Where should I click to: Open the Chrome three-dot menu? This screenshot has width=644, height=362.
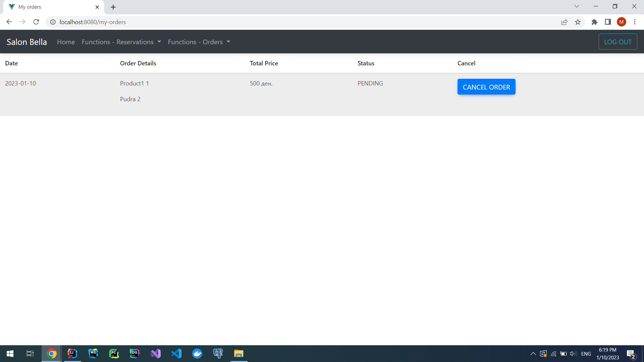[x=635, y=22]
